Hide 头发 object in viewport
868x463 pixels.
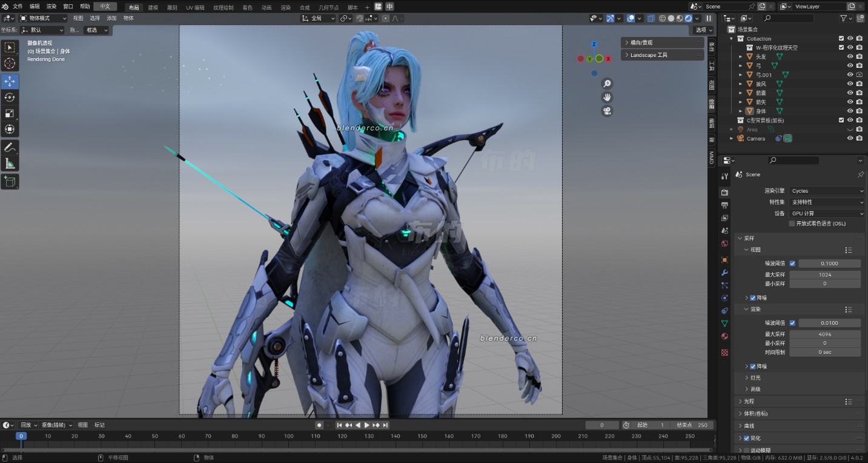point(850,56)
